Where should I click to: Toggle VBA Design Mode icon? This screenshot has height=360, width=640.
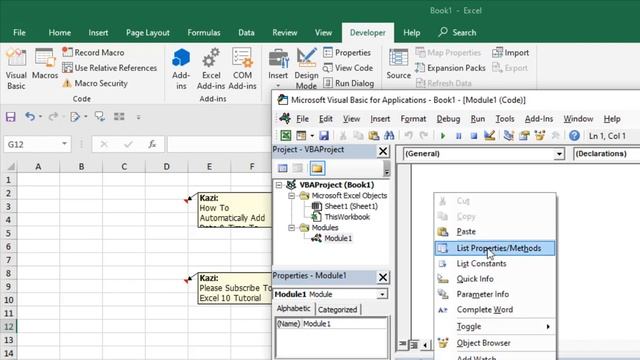(489, 136)
